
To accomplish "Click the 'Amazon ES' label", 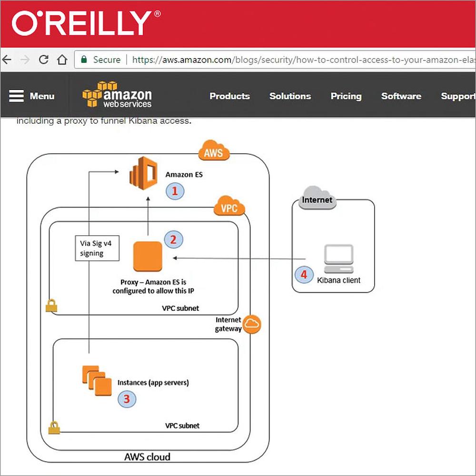I will click(x=184, y=175).
